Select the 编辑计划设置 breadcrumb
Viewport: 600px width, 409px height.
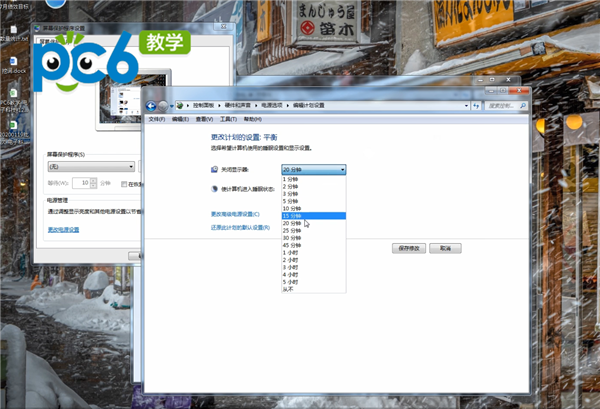click(x=308, y=105)
